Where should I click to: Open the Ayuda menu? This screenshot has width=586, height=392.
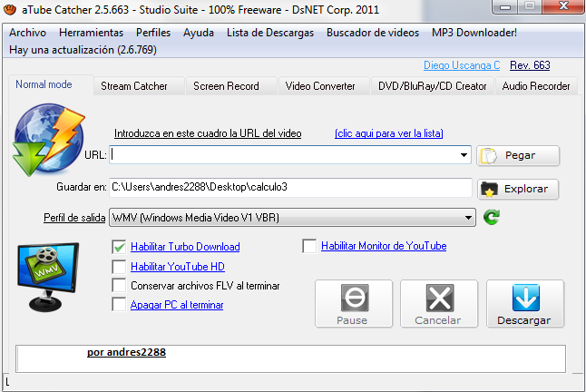click(199, 33)
